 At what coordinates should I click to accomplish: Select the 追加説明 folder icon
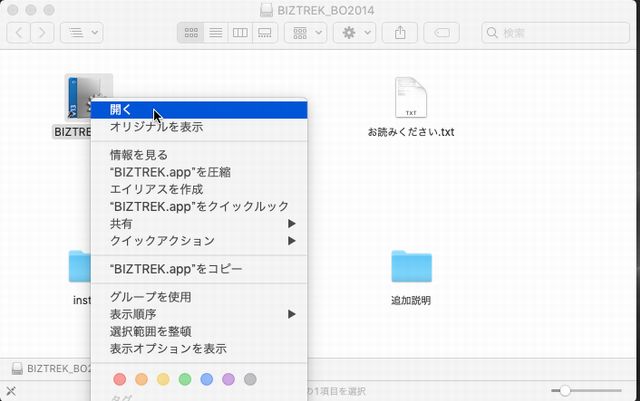pyautogui.click(x=411, y=266)
